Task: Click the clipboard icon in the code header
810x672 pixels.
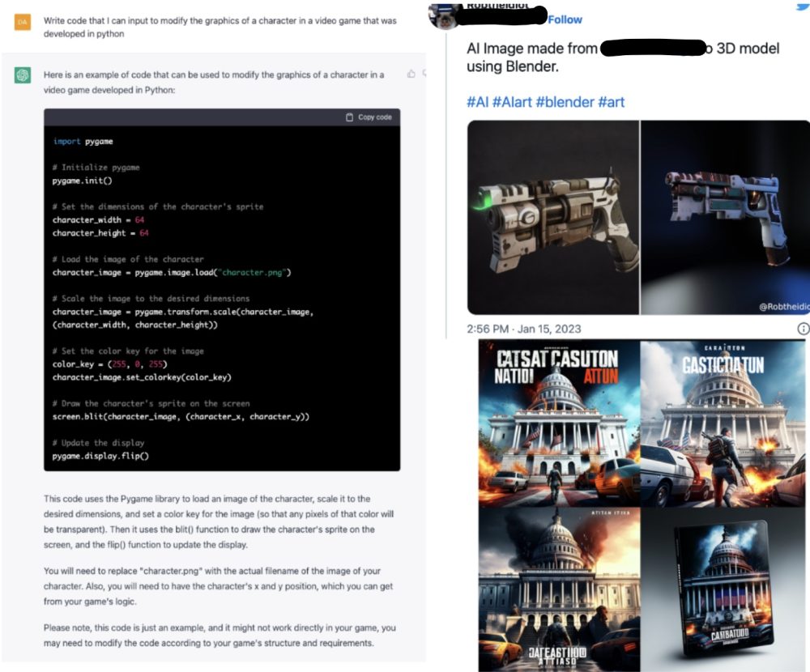Action: 350,117
